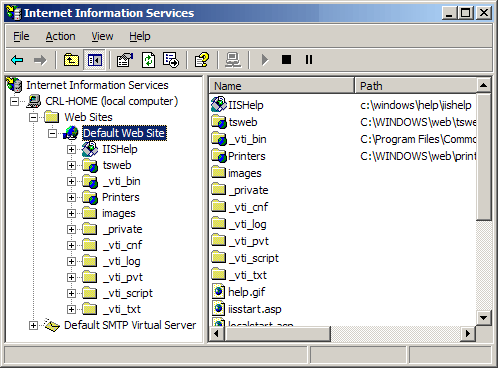Click the horizontal scrollbar left arrow
This screenshot has height=368, width=498.
pyautogui.click(x=217, y=333)
